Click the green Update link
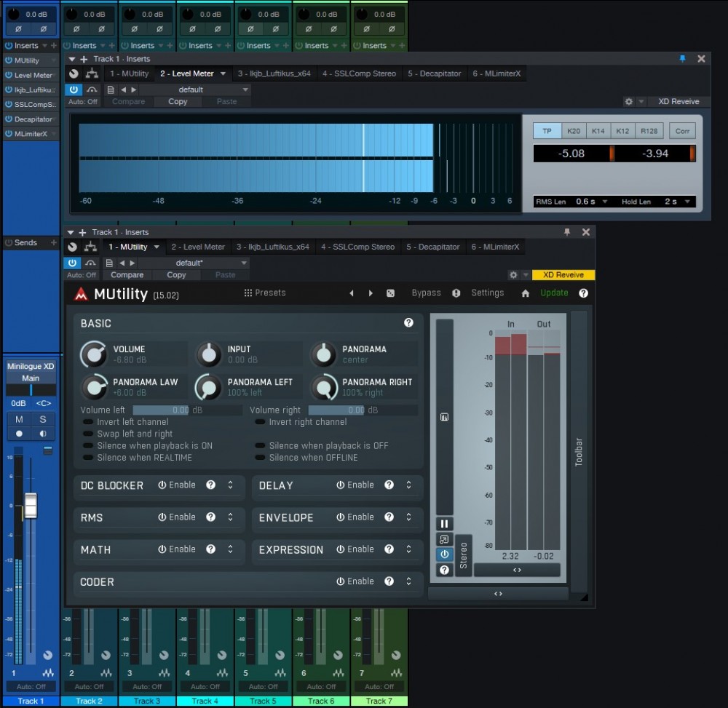This screenshot has height=708, width=728. click(x=554, y=293)
